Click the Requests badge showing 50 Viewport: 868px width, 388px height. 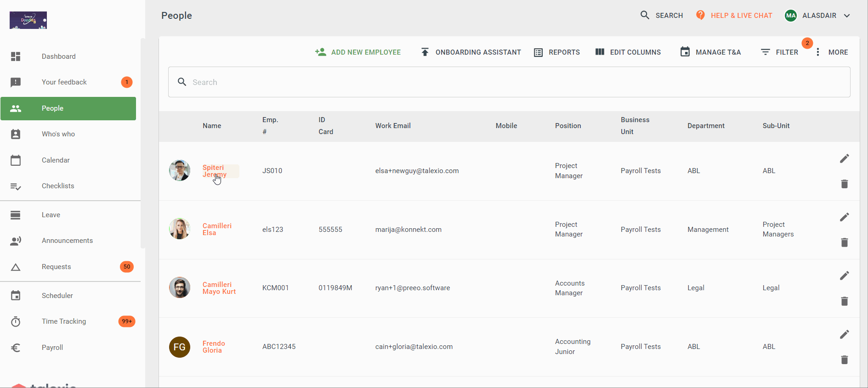click(x=127, y=267)
